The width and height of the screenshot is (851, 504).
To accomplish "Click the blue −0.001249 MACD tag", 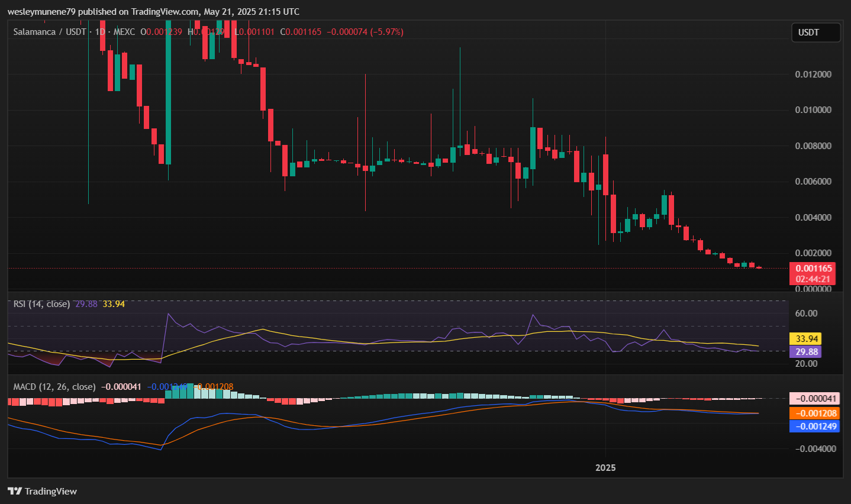I will click(x=814, y=427).
